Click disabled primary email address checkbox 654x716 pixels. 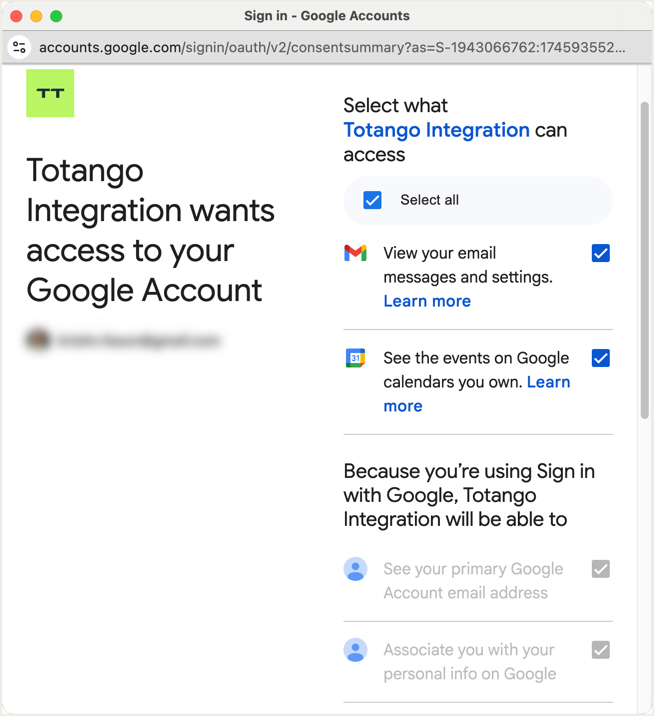600,569
